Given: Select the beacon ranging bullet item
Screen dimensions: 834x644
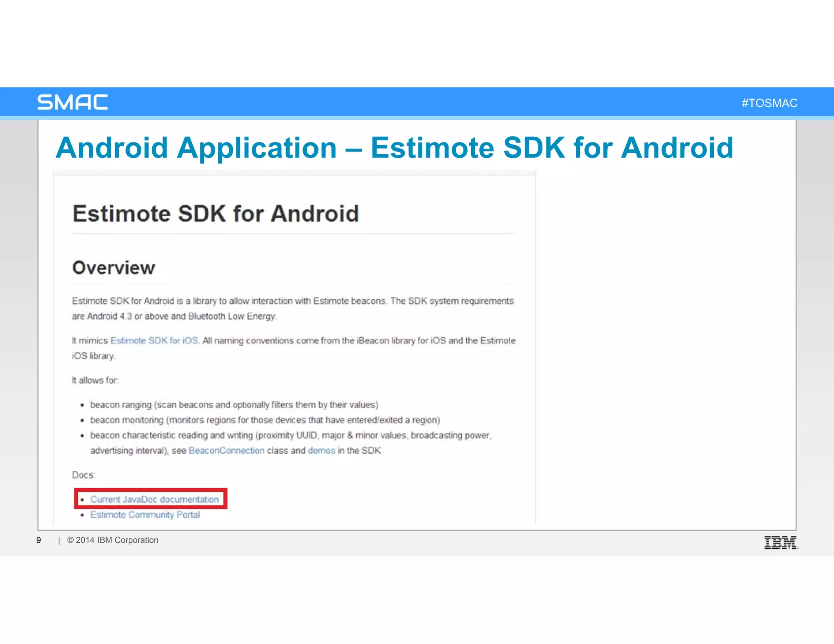Looking at the screenshot, I should (x=234, y=405).
